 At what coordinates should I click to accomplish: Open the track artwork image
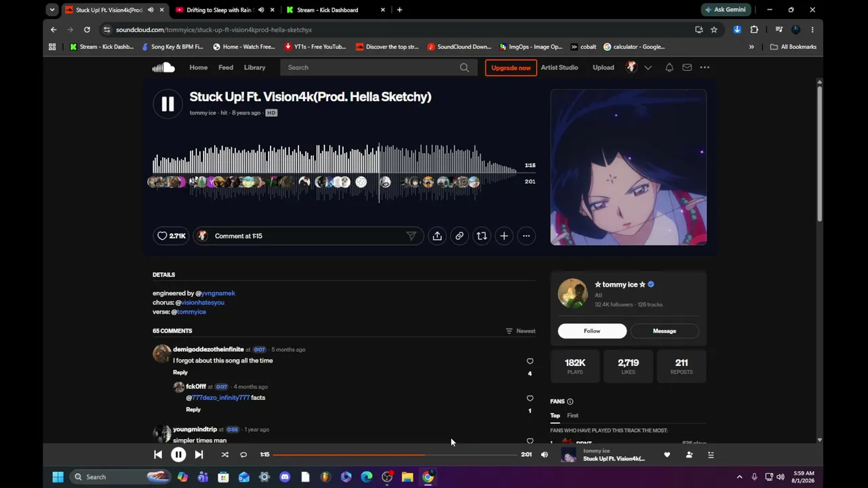[629, 167]
